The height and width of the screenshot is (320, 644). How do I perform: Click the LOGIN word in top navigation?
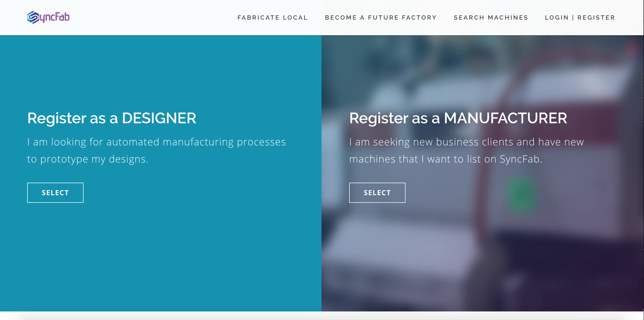(x=557, y=18)
